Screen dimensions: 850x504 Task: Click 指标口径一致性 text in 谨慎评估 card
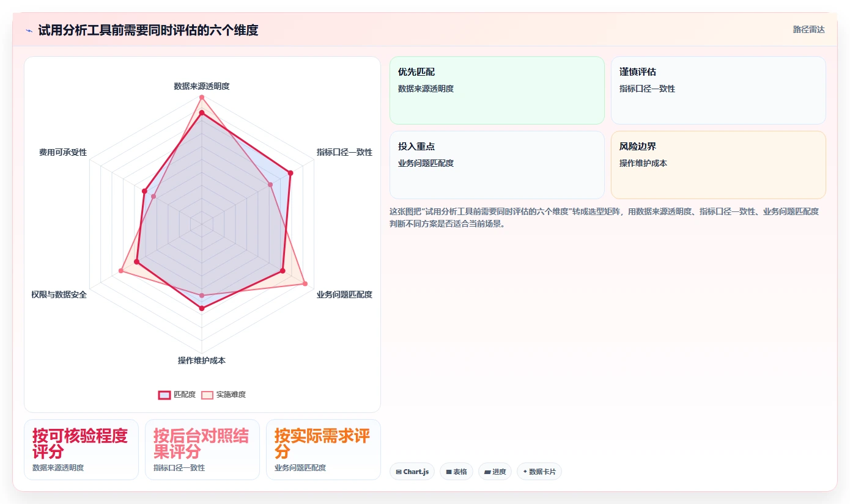click(x=648, y=89)
